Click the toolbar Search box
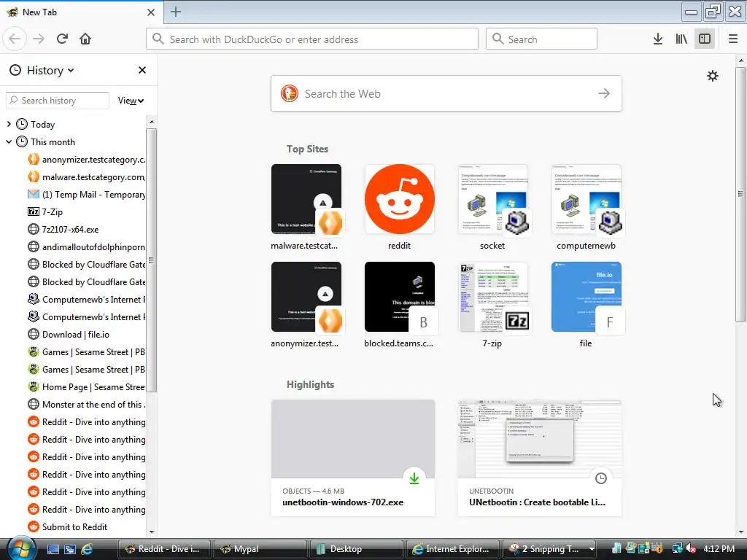The height and width of the screenshot is (560, 747). [x=541, y=39]
